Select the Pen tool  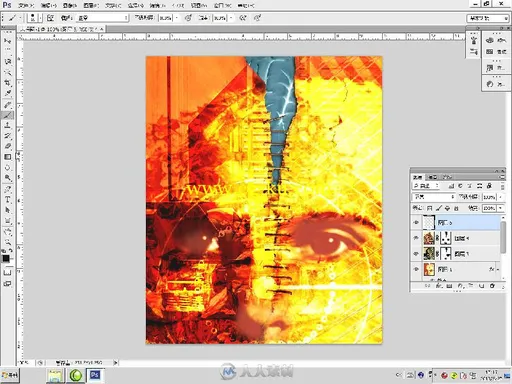[x=8, y=189]
